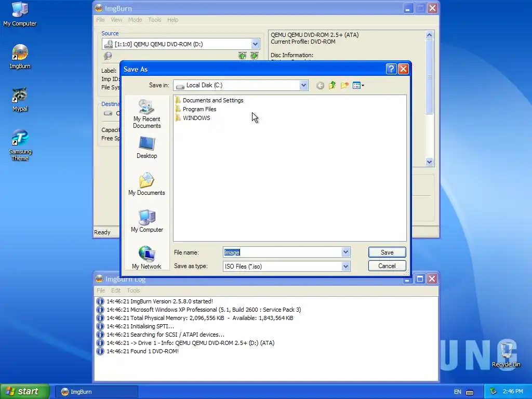Click the Save As resize grip corner
The width and height of the screenshot is (532, 399).
pyautogui.click(x=406, y=273)
